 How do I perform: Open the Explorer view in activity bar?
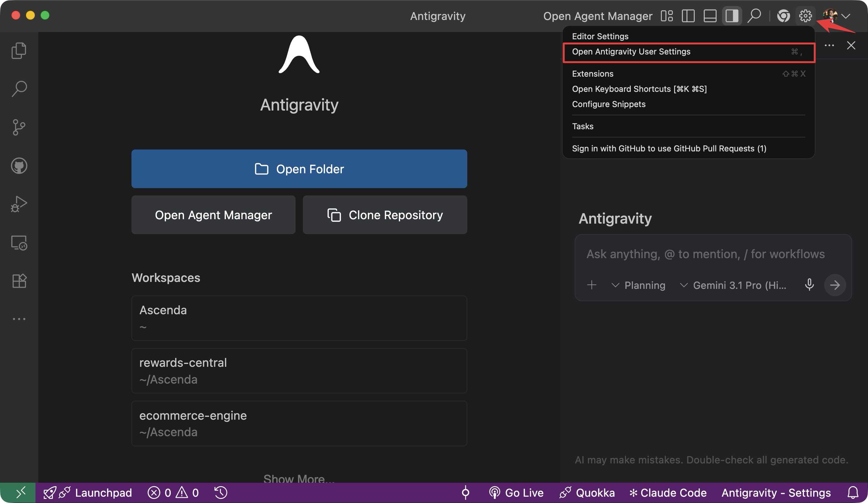tap(19, 51)
